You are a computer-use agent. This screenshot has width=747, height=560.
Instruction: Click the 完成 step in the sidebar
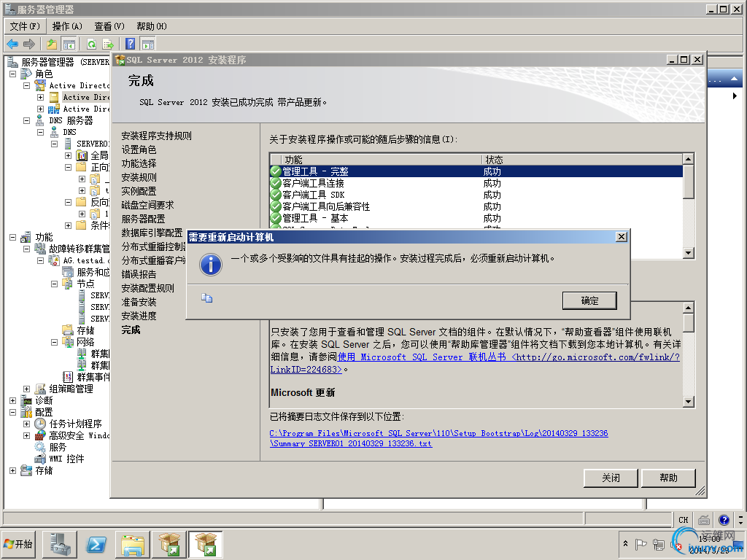pyautogui.click(x=131, y=330)
